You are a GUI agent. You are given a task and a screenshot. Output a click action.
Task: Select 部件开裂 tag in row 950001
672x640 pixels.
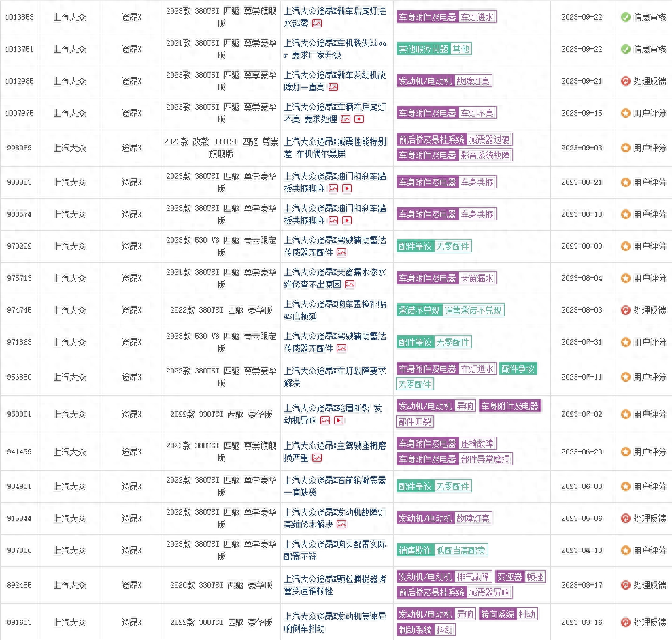pyautogui.click(x=415, y=422)
